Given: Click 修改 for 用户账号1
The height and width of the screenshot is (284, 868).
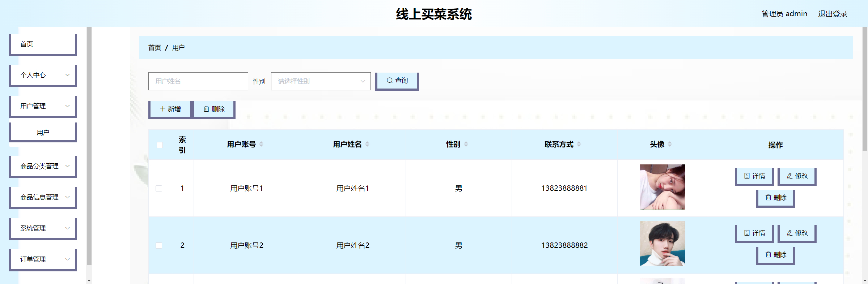Looking at the screenshot, I should pos(797,176).
